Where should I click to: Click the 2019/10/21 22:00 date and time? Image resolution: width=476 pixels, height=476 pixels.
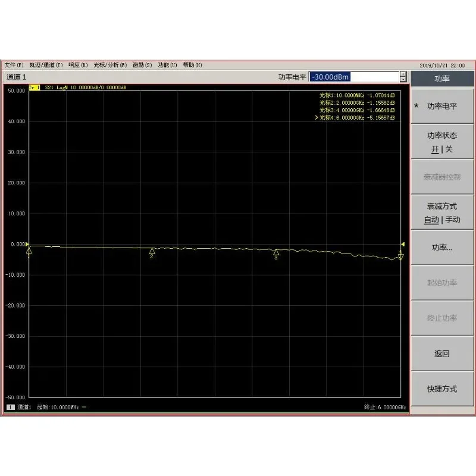click(x=442, y=65)
